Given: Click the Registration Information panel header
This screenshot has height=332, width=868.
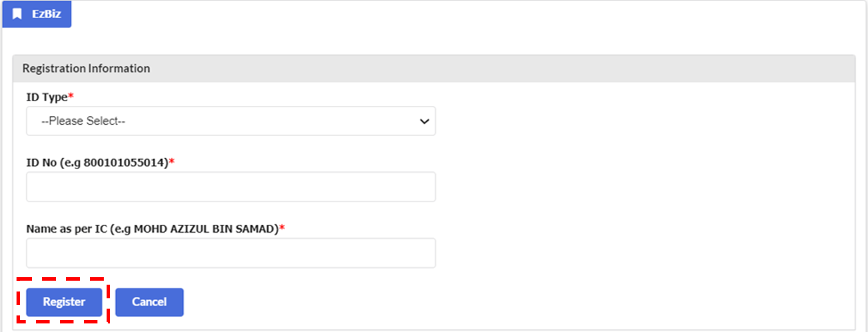Looking at the screenshot, I should [x=434, y=68].
